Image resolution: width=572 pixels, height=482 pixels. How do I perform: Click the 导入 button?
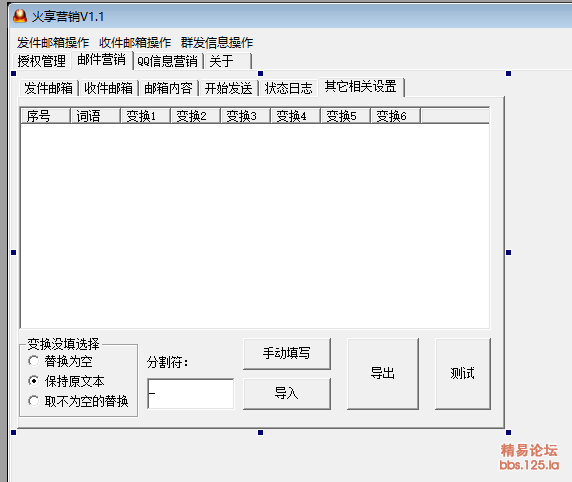pyautogui.click(x=287, y=393)
